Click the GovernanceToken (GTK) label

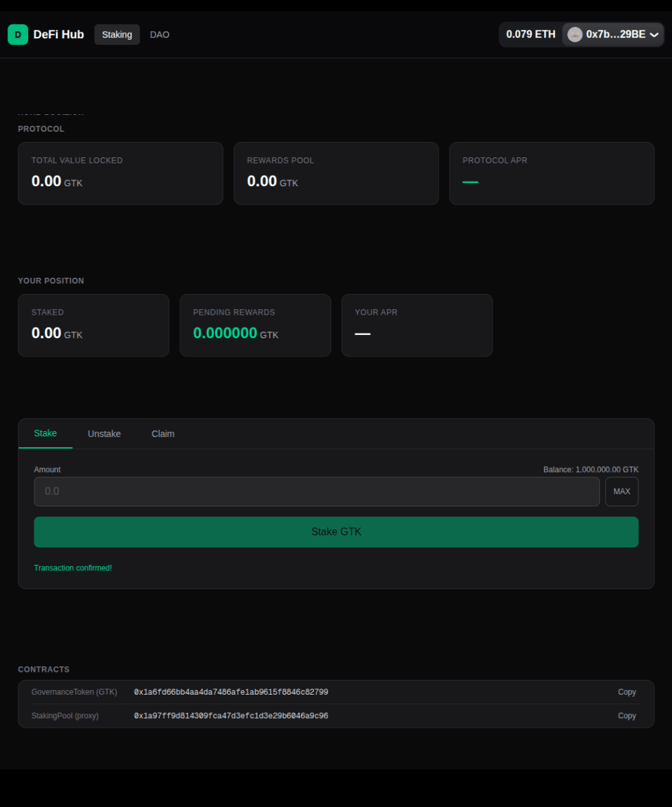74,692
